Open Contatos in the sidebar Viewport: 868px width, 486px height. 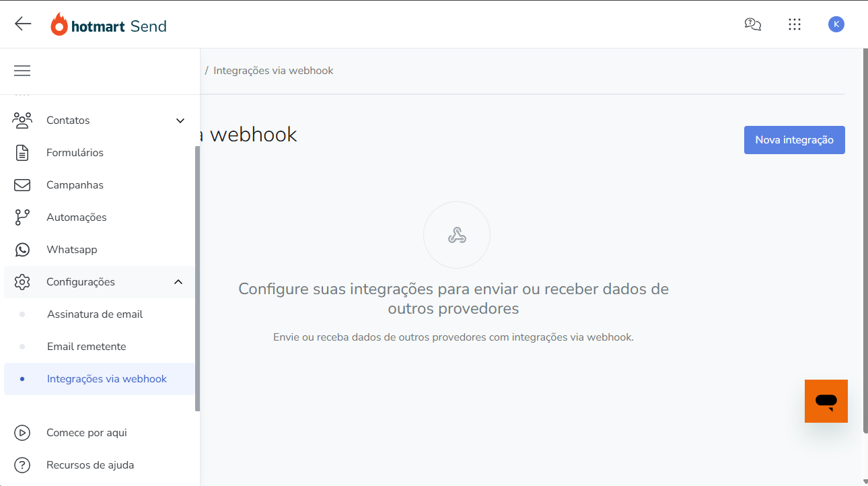click(100, 120)
